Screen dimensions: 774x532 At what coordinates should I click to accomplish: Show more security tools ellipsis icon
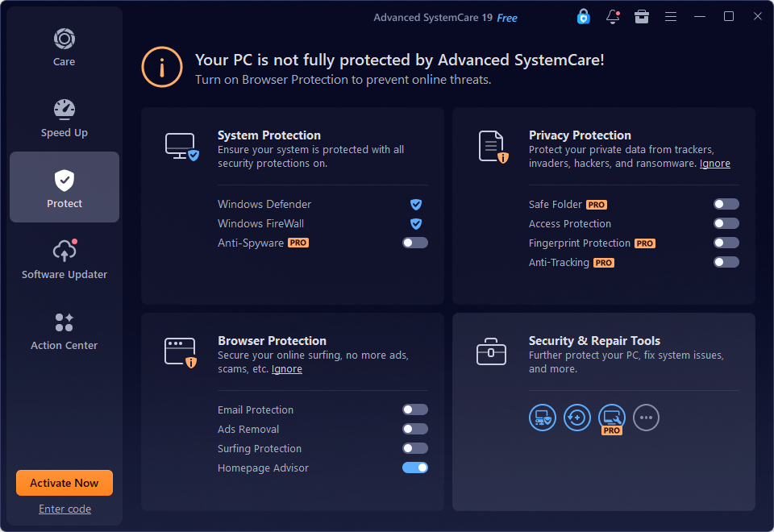[x=646, y=418]
